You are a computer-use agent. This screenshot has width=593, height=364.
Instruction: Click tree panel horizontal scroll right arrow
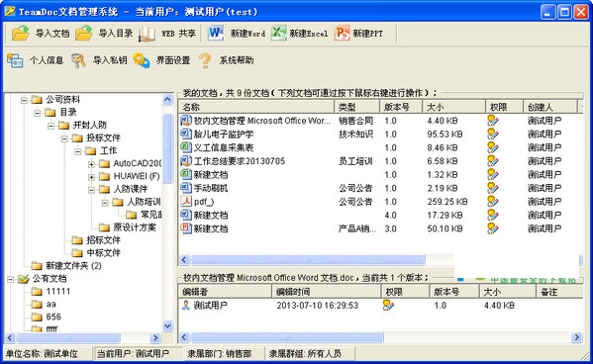(x=155, y=337)
